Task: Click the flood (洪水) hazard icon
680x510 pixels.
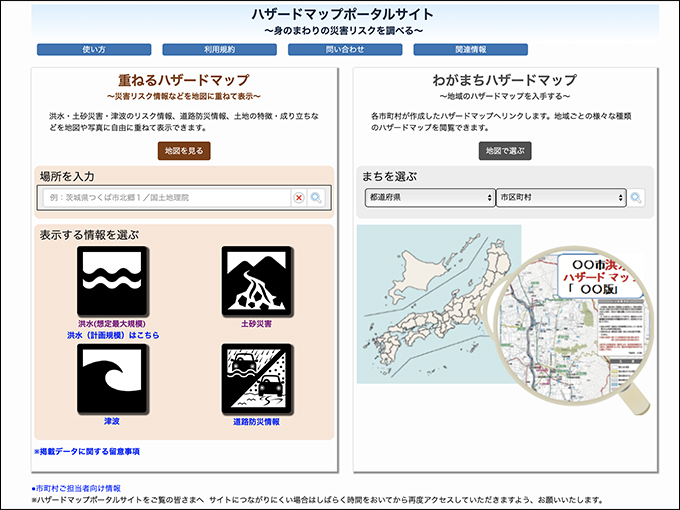Action: (x=113, y=281)
